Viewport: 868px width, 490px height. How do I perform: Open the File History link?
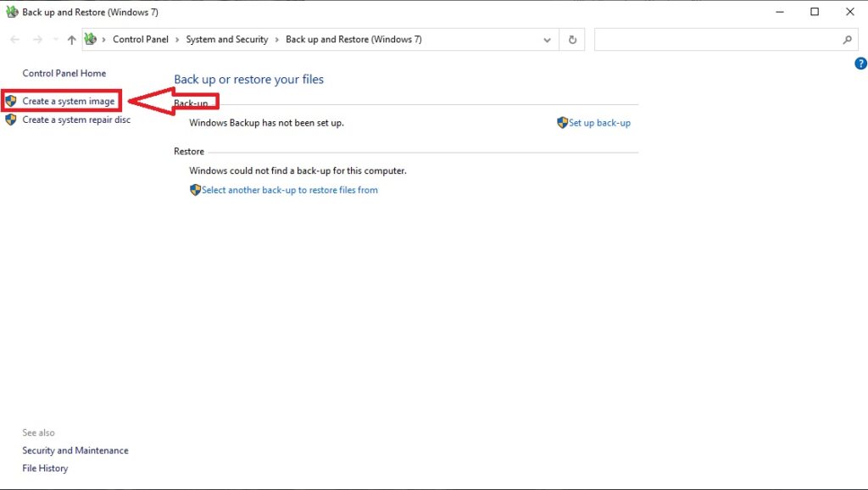tap(45, 469)
